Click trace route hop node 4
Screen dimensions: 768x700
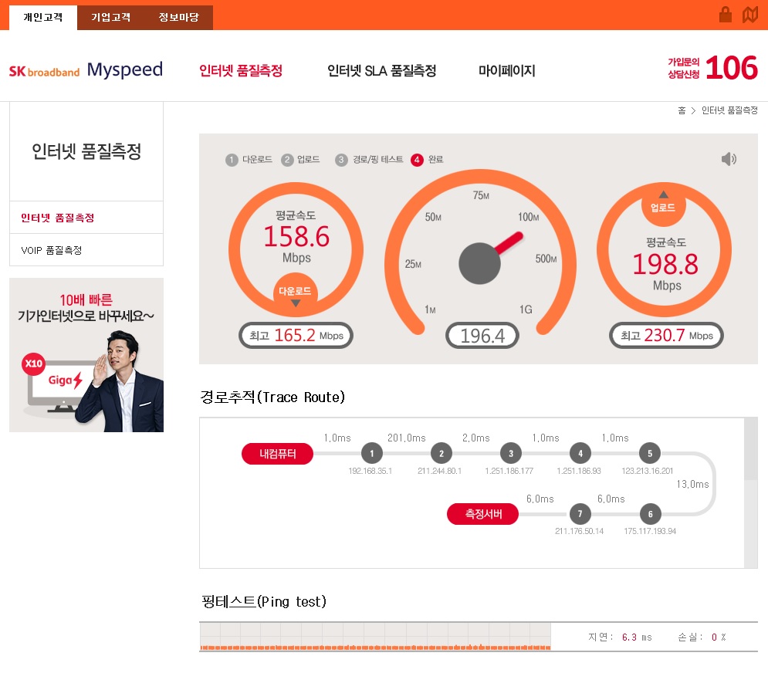click(x=580, y=453)
